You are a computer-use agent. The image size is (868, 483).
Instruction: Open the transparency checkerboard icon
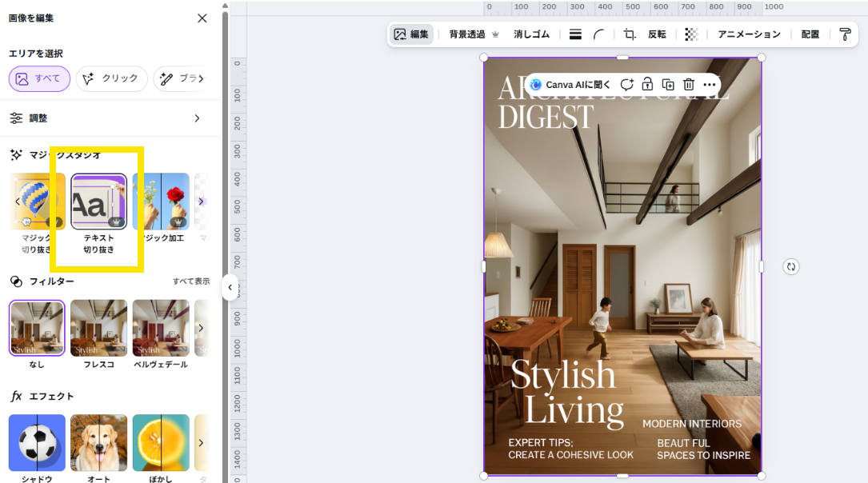click(x=691, y=34)
